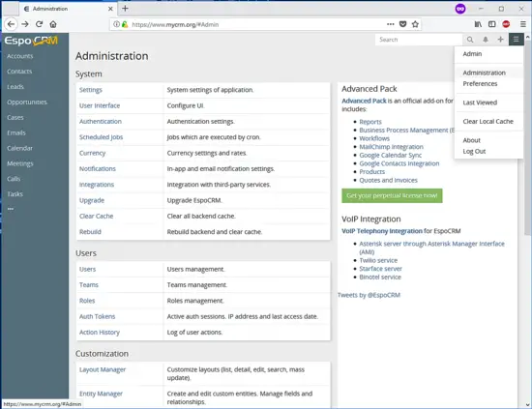Viewport: 532px width, 409px height.
Task: Open Meetings in the sidebar
Action: point(20,163)
